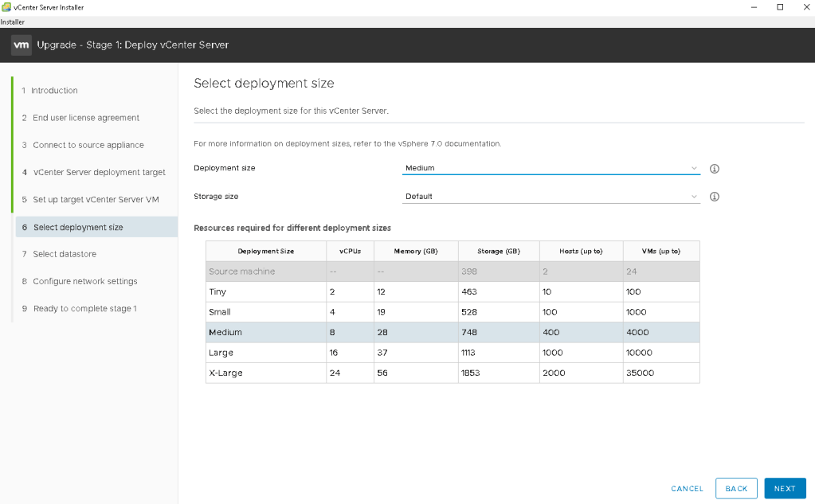Viewport: 815px width, 504px height.
Task: Go to step 5 Set up target vCenter Server VM
Action: 96,200
